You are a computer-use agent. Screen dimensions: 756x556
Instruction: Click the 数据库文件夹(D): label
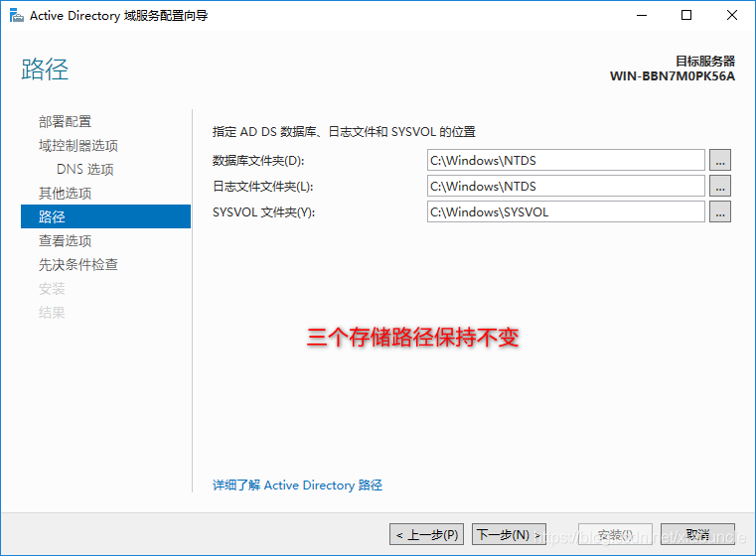258,161
